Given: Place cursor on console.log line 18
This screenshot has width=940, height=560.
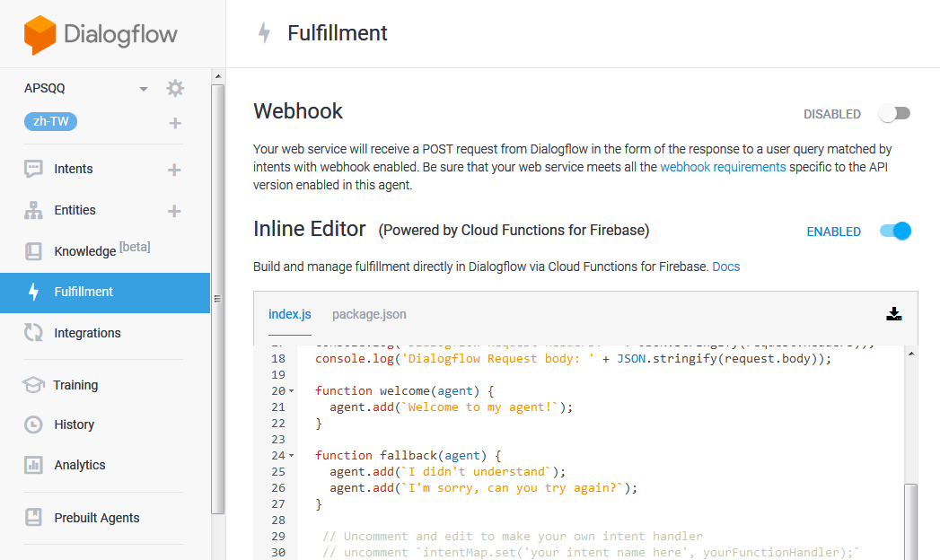Looking at the screenshot, I should click(573, 359).
